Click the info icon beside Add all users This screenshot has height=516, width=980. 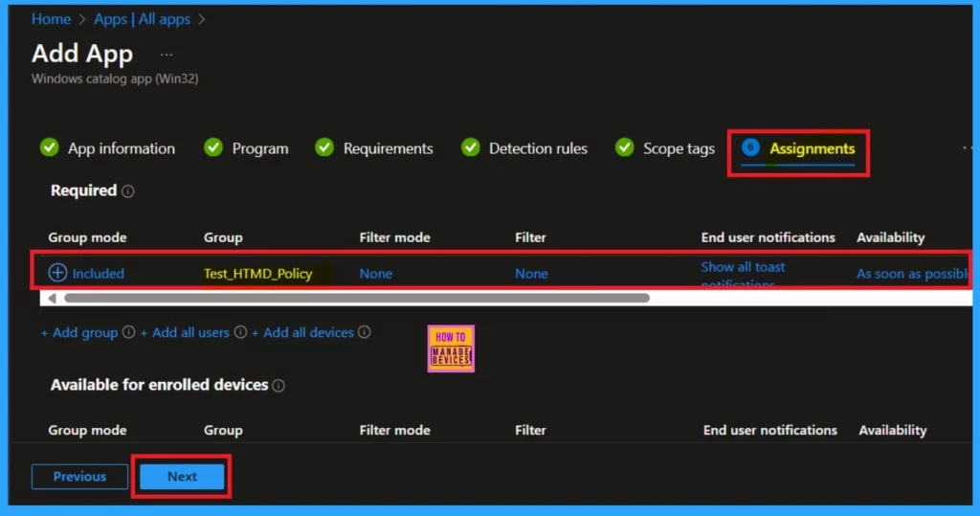tap(240, 333)
